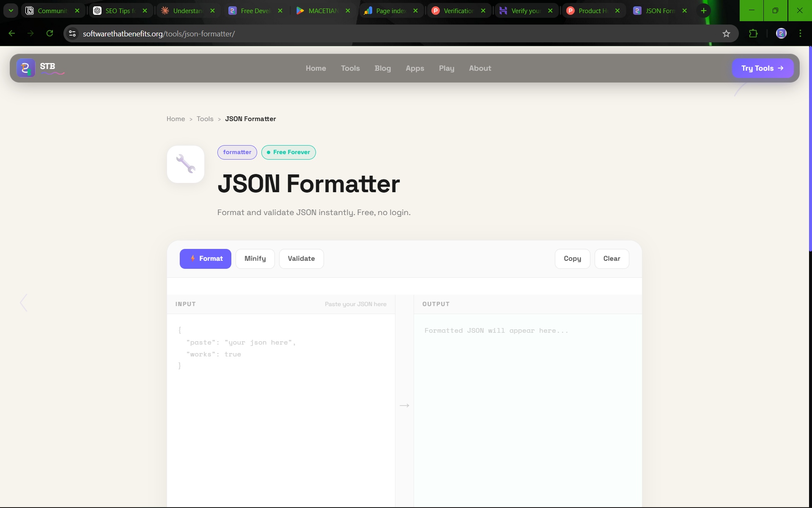The height and width of the screenshot is (508, 812).
Task: Open the tab search dropdown
Action: tap(11, 10)
